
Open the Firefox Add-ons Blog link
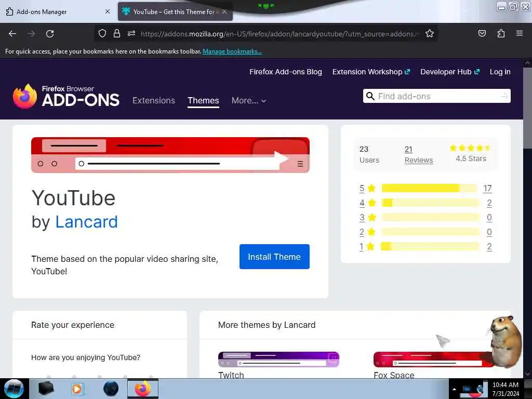pos(286,72)
